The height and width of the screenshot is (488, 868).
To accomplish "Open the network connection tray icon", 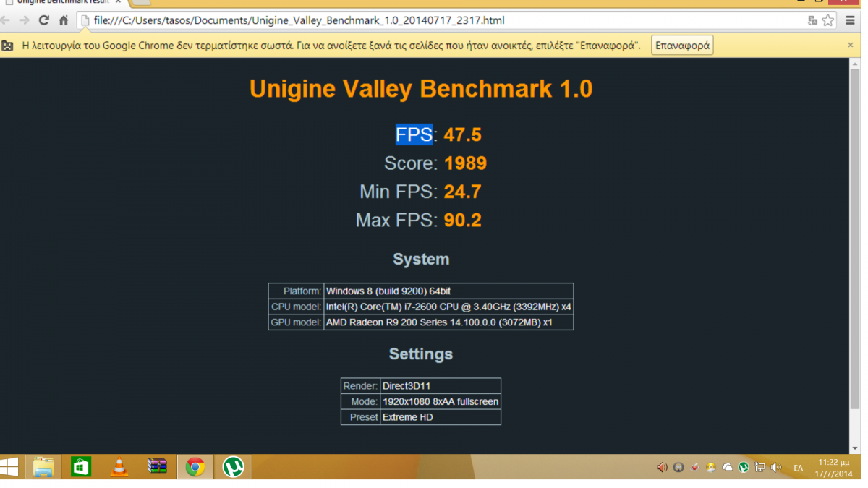I will [x=760, y=468].
